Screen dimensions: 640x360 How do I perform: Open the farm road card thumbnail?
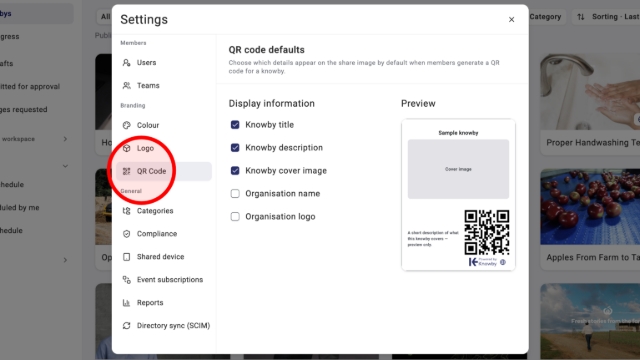(590, 321)
